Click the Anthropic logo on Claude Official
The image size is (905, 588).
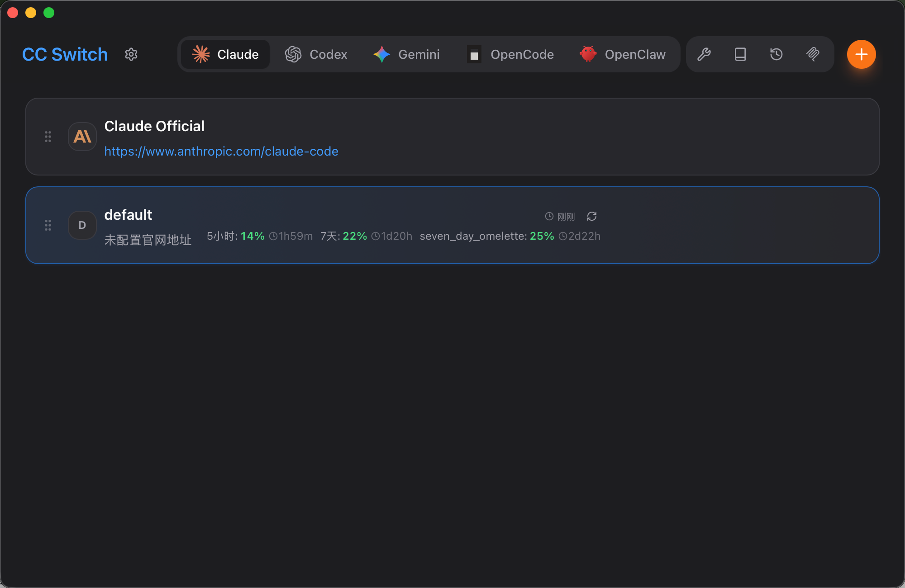(x=82, y=137)
